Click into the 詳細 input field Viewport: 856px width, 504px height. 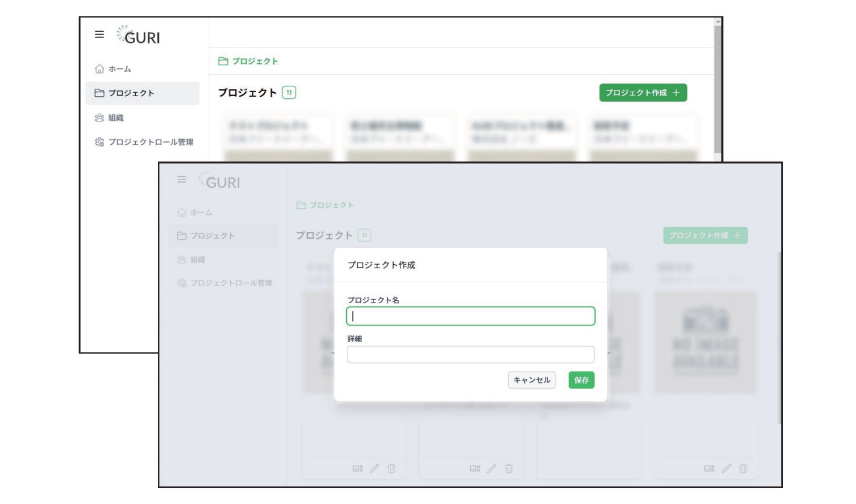point(470,355)
